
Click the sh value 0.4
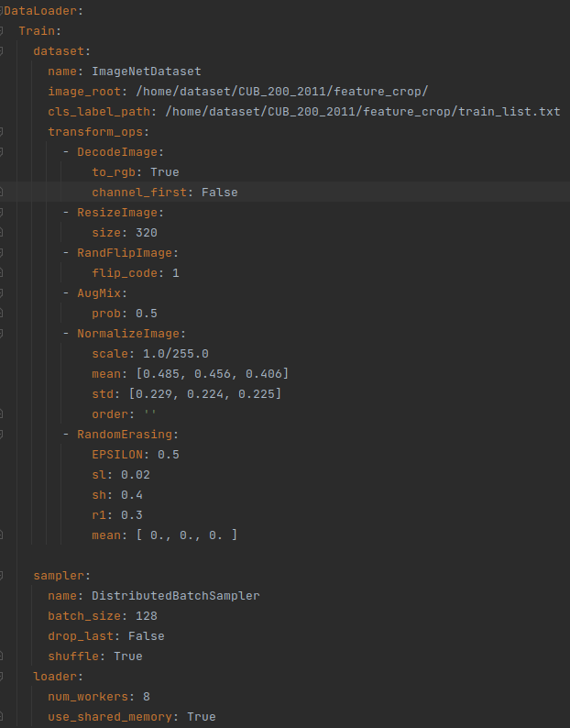tap(132, 495)
